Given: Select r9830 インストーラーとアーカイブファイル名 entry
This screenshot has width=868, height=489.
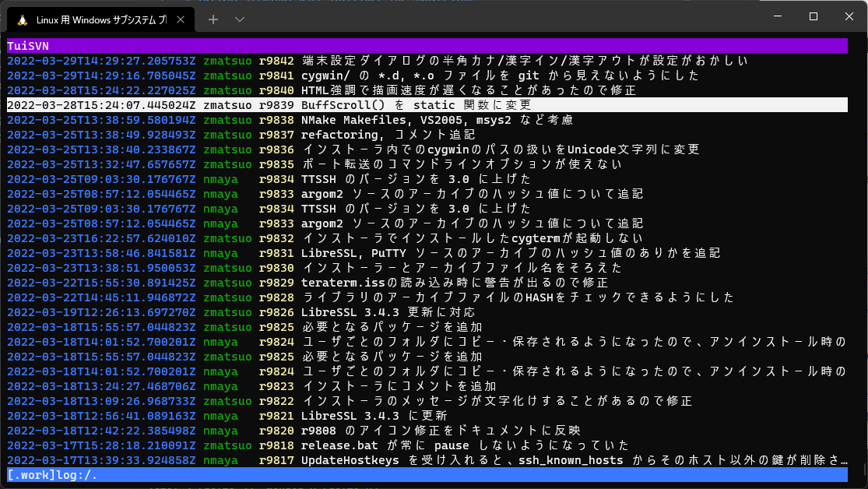Looking at the screenshot, I should click(x=427, y=268).
